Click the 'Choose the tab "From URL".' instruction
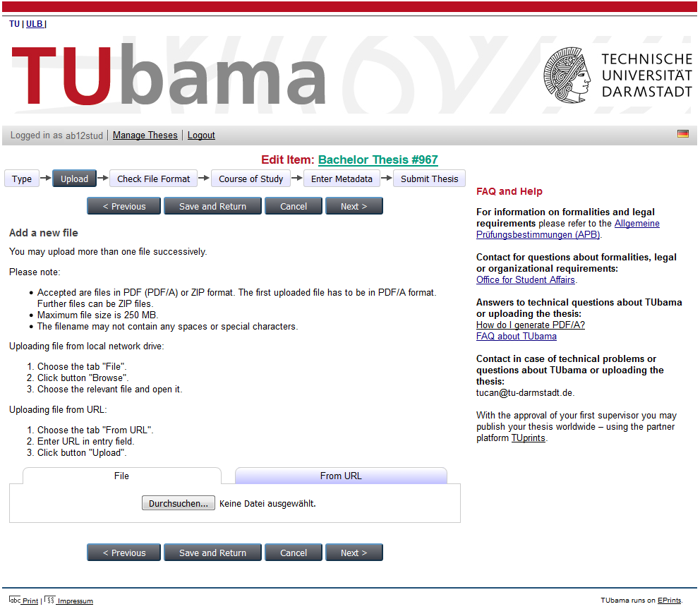The height and width of the screenshot is (609, 700). [95, 430]
